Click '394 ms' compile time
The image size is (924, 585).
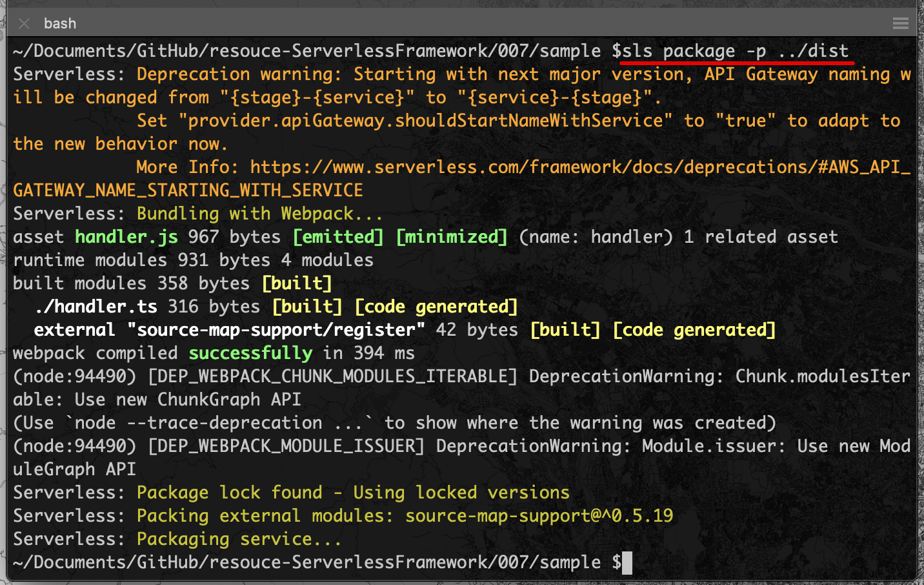point(384,353)
